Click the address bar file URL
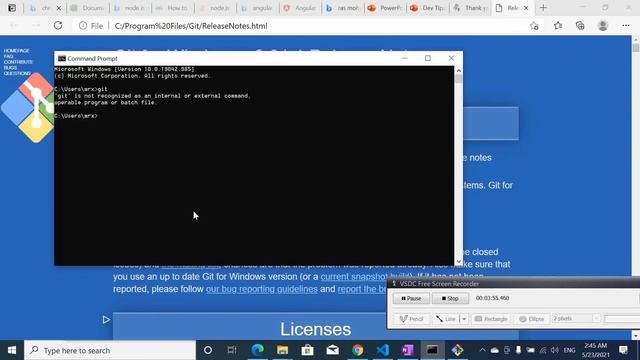 click(x=191, y=26)
